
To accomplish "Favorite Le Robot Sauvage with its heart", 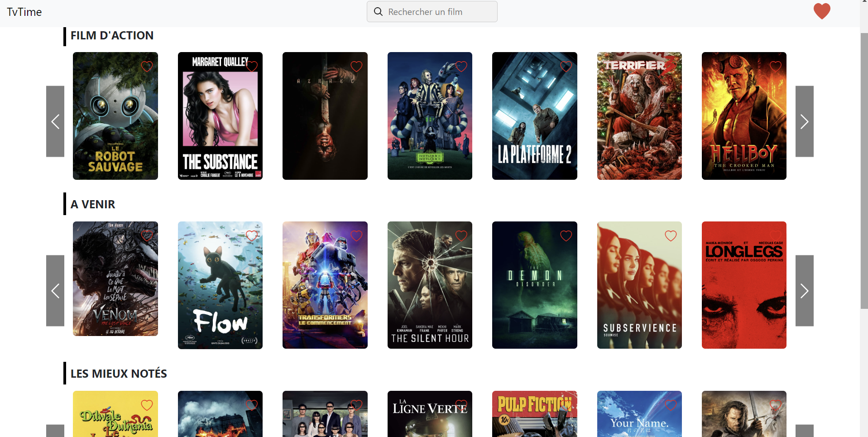I will point(147,67).
